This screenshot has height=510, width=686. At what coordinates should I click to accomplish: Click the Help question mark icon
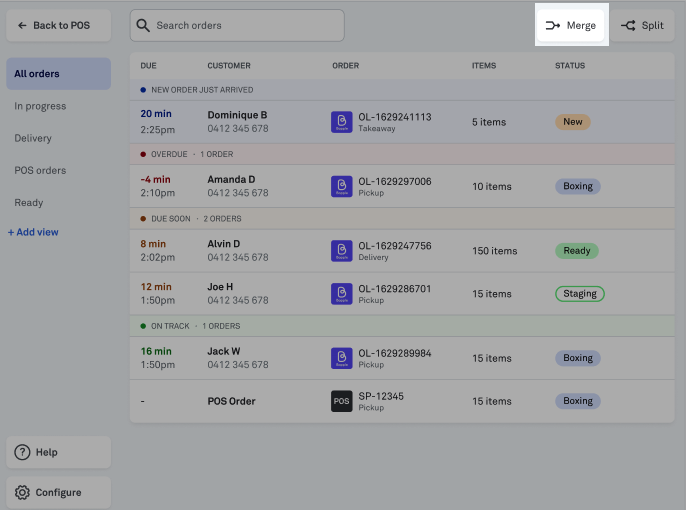(22, 452)
